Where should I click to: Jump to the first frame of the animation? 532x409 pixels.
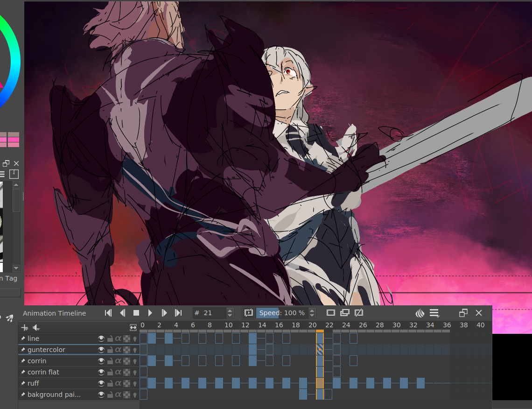click(x=108, y=313)
